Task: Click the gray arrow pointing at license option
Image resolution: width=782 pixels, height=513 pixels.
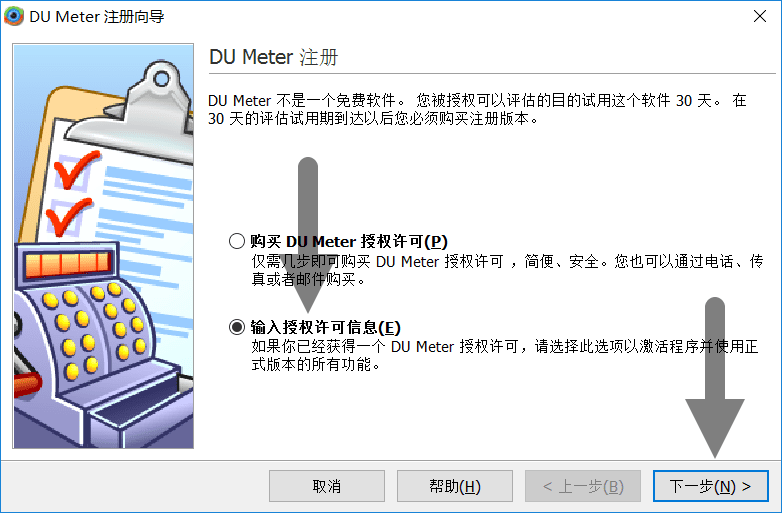Action: point(308,234)
